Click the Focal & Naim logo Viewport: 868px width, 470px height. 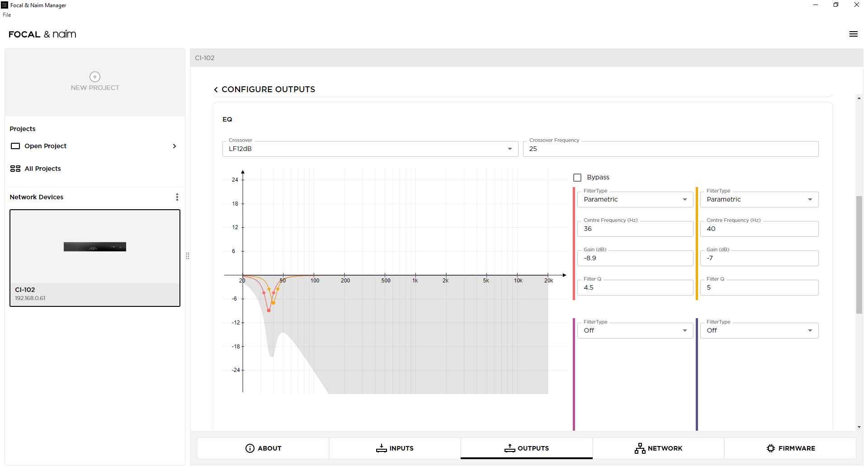[42, 34]
